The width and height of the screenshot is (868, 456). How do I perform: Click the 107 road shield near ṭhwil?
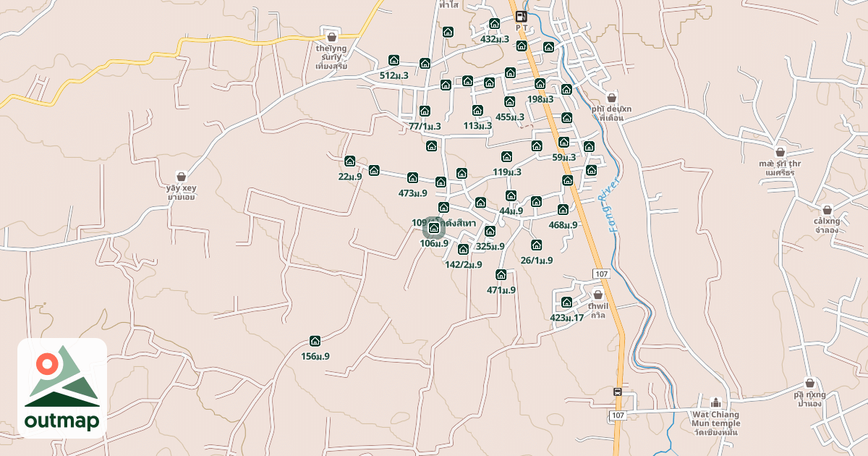[600, 274]
